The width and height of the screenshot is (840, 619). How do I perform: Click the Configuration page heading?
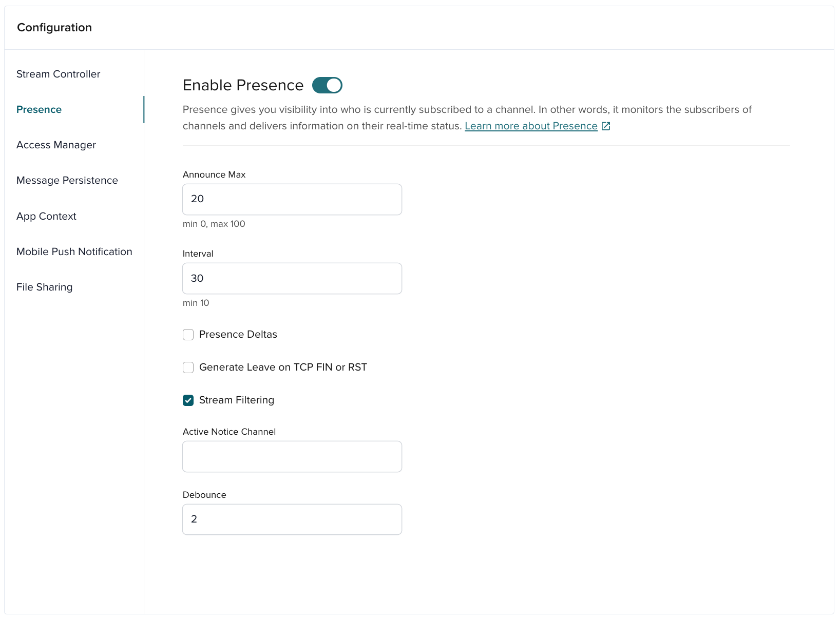tap(54, 27)
